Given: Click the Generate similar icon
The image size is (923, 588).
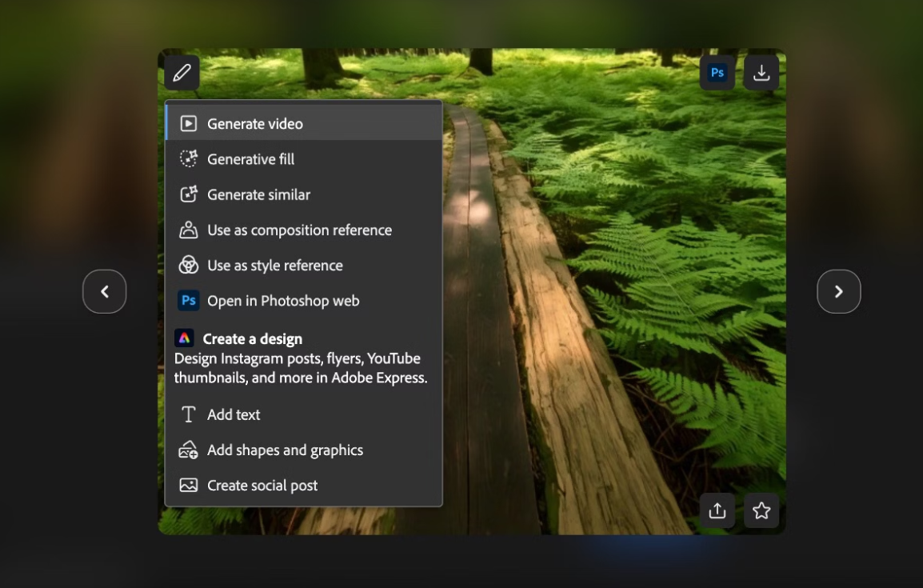Looking at the screenshot, I should click(189, 194).
